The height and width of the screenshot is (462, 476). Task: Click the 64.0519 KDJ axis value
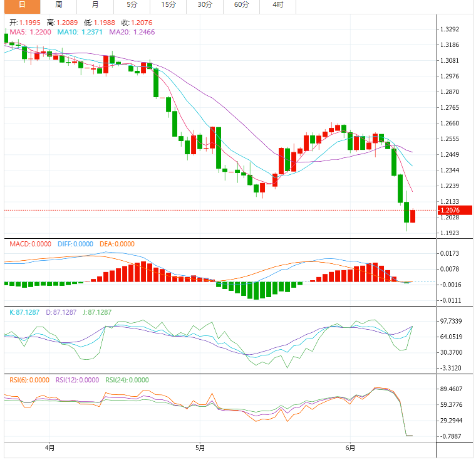point(451,337)
